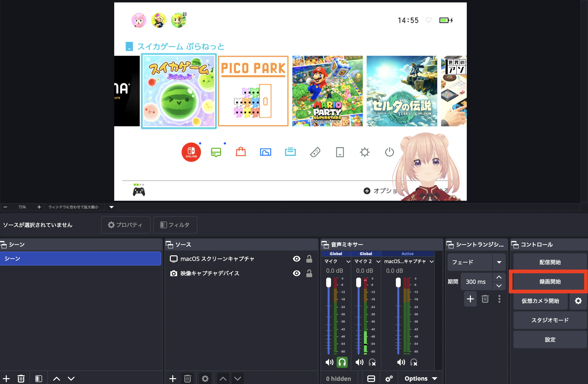Mute マイク channel speaker icon
Viewport: 588px width, 384px height.
[329, 362]
